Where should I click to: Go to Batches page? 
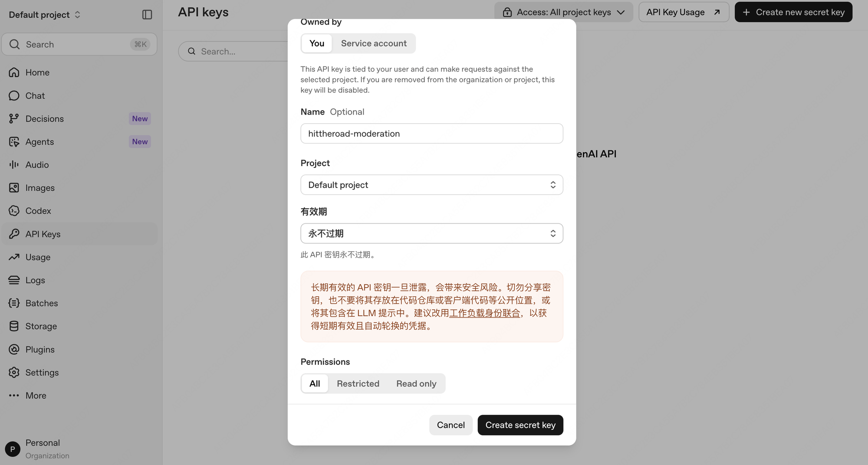[79, 303]
